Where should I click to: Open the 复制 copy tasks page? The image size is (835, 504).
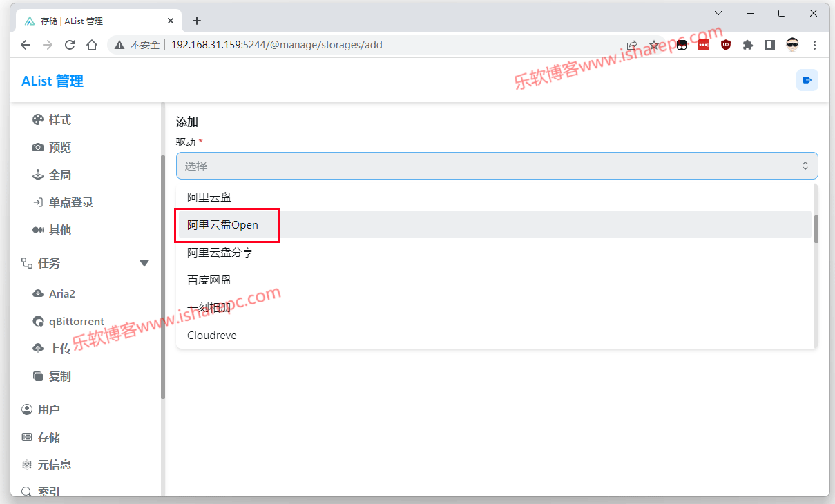[x=60, y=377]
